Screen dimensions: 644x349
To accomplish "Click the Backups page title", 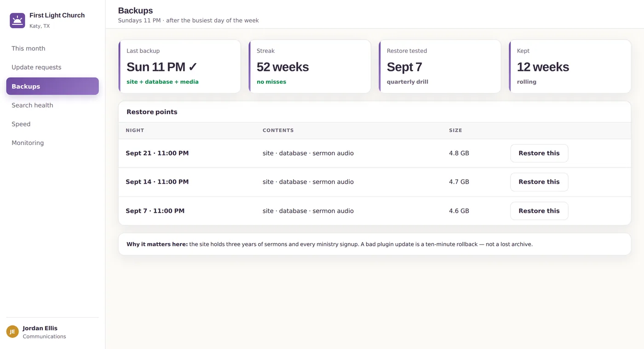I will pyautogui.click(x=135, y=11).
